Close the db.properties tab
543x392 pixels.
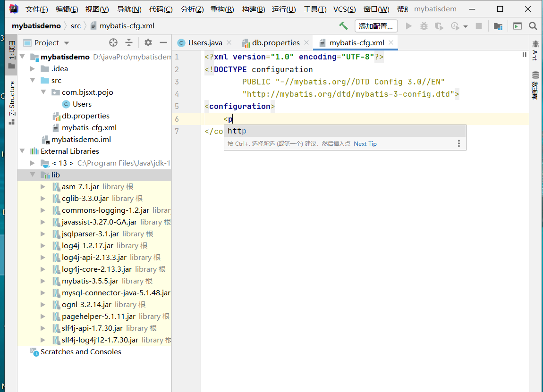[306, 42]
